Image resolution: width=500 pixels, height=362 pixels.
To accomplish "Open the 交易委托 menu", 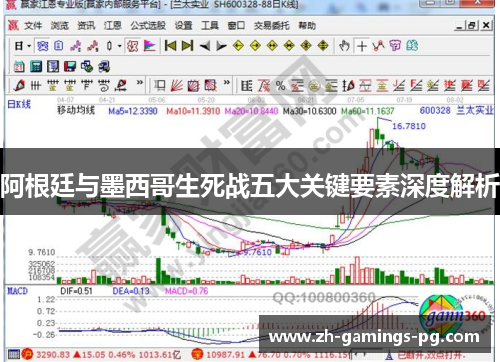I will coord(272,26).
